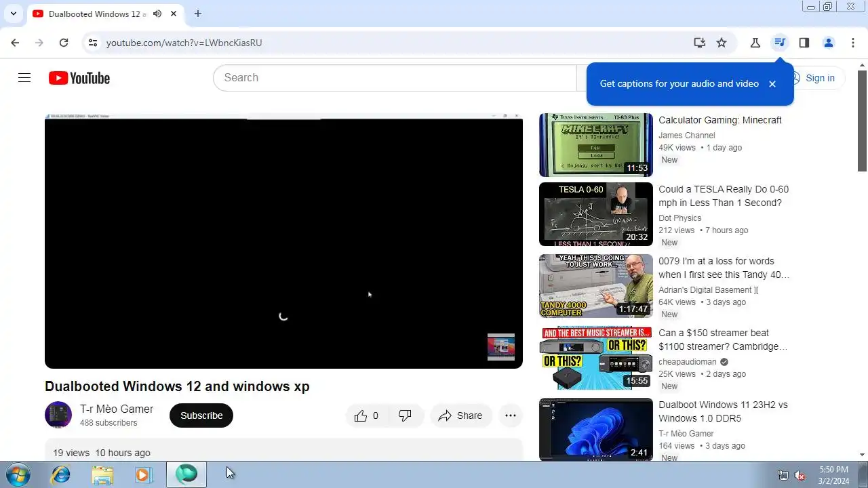868x488 pixels.
Task: Open Adrian's Digital Basement channel link
Action: click(709, 290)
